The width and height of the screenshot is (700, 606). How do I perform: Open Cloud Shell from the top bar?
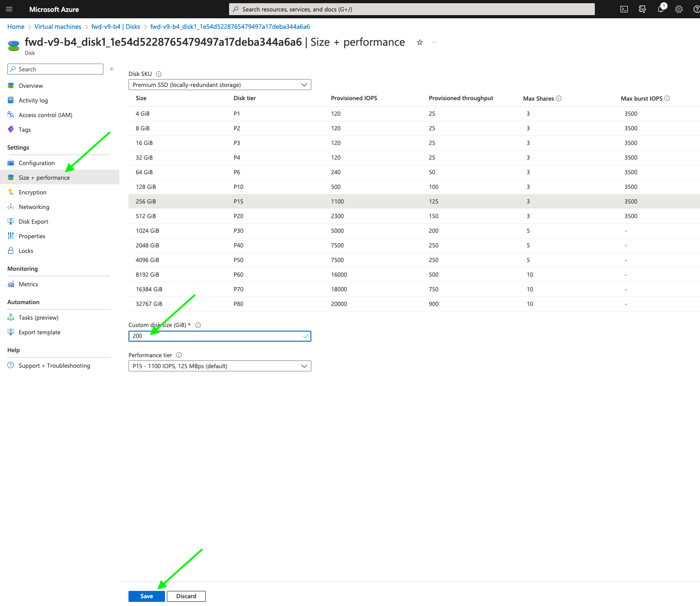pos(624,9)
